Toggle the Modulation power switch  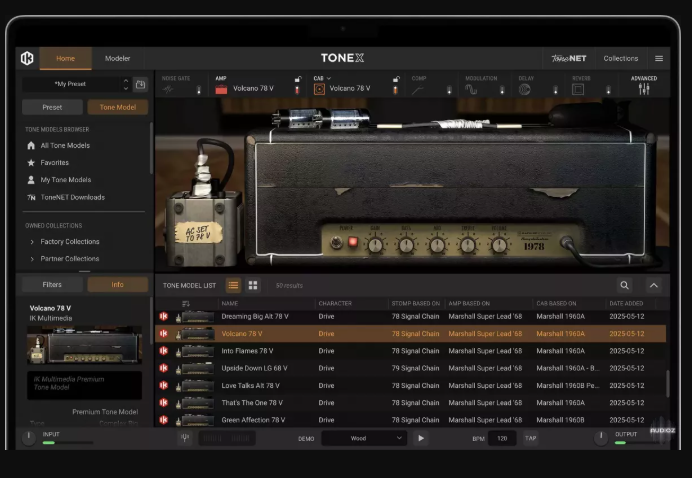tap(502, 90)
